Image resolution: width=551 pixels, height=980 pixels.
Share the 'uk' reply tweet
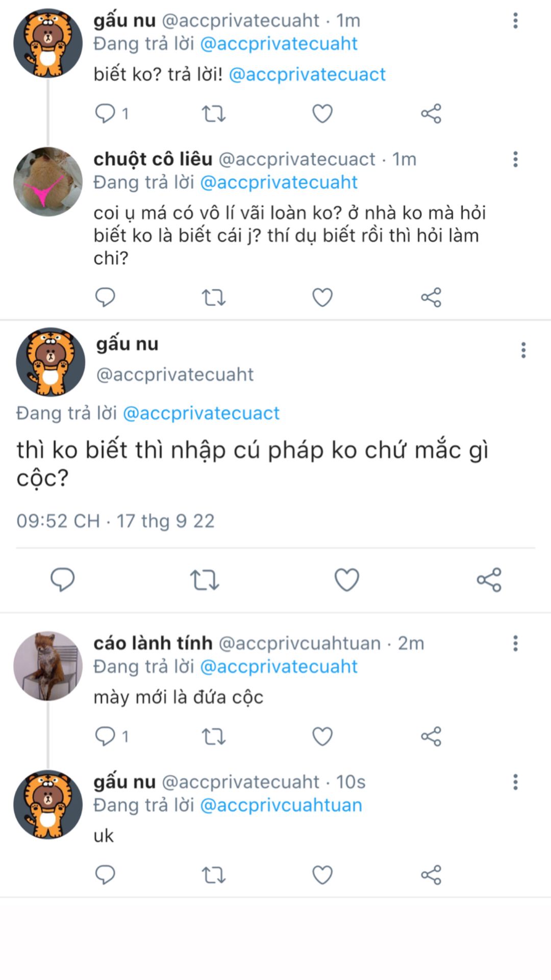click(x=431, y=875)
